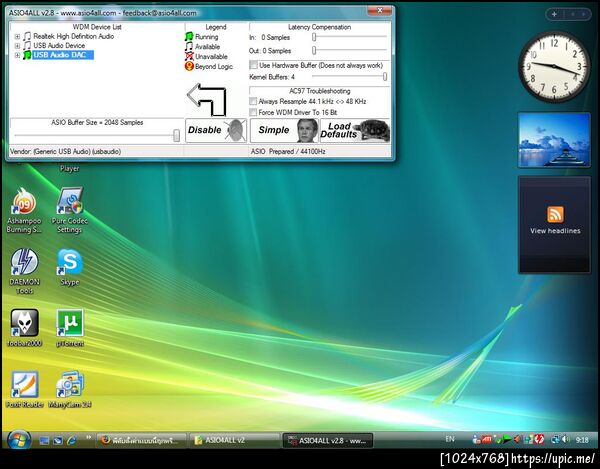The image size is (600, 469).
Task: Open Ashampoo Burning Studio desktop shortcut
Action: point(24,210)
